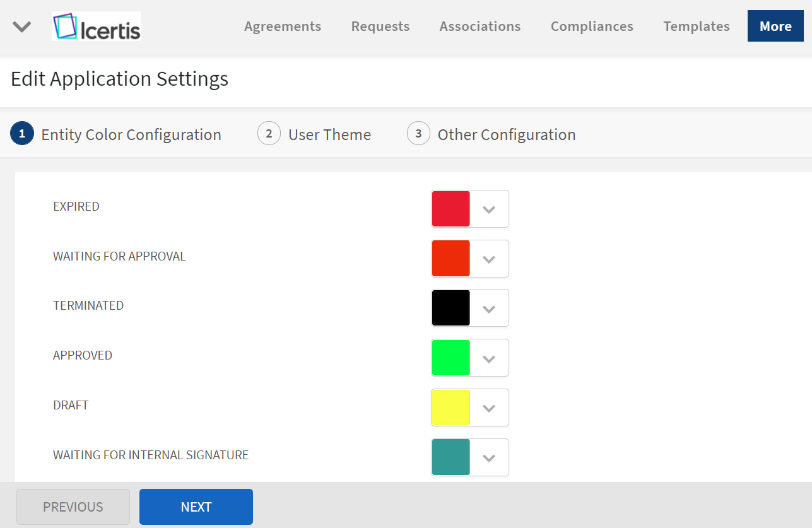Click the red EXPIRED color swatch
This screenshot has height=528, width=812.
point(450,209)
